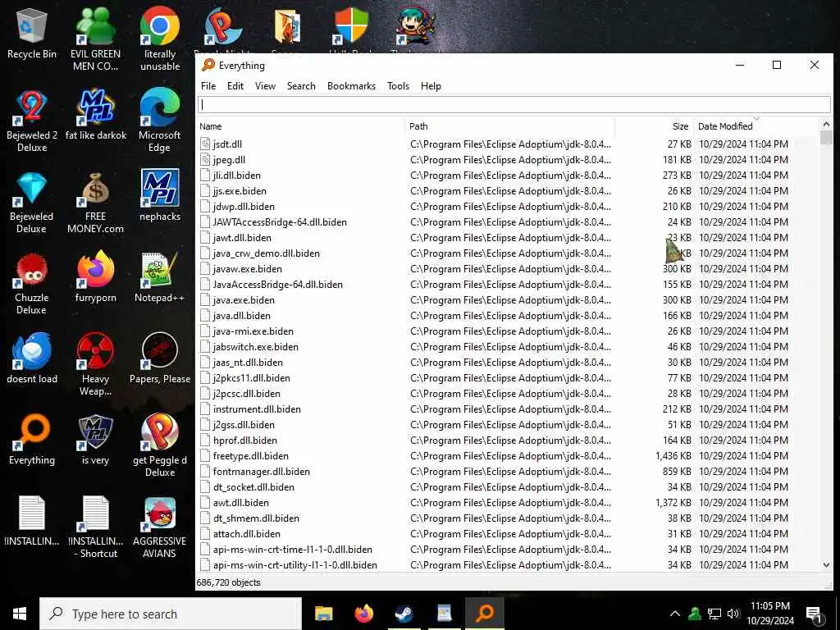The image size is (840, 630).
Task: Sort by the Date Modified column header
Action: (x=756, y=126)
